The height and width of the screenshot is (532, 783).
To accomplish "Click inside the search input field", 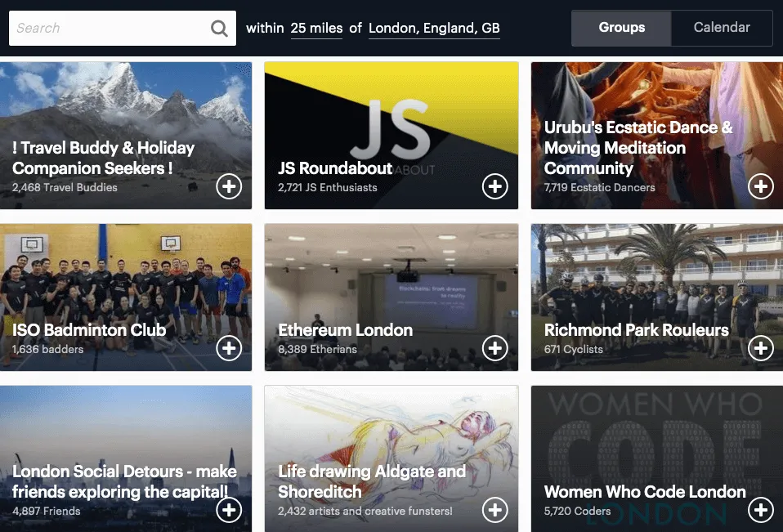I will point(106,27).
